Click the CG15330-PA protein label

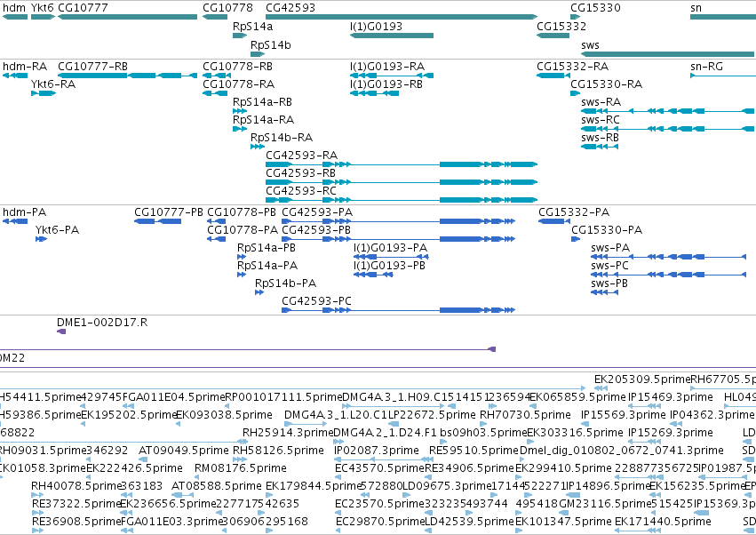point(607,230)
